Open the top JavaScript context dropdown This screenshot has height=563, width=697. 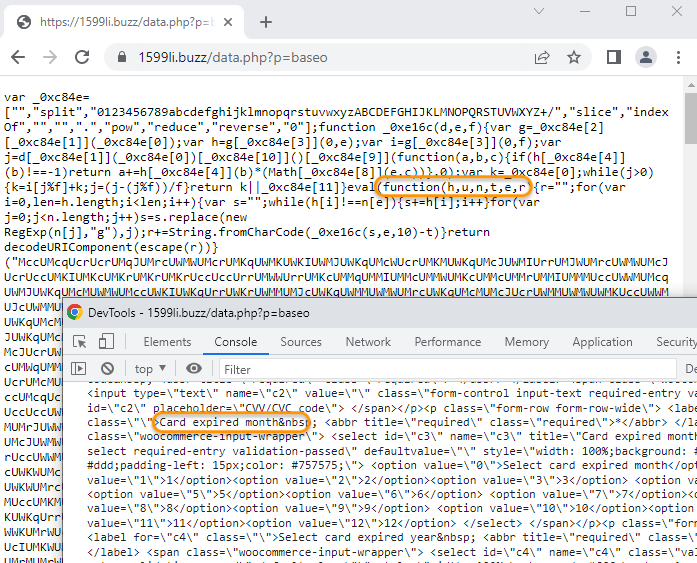[150, 369]
